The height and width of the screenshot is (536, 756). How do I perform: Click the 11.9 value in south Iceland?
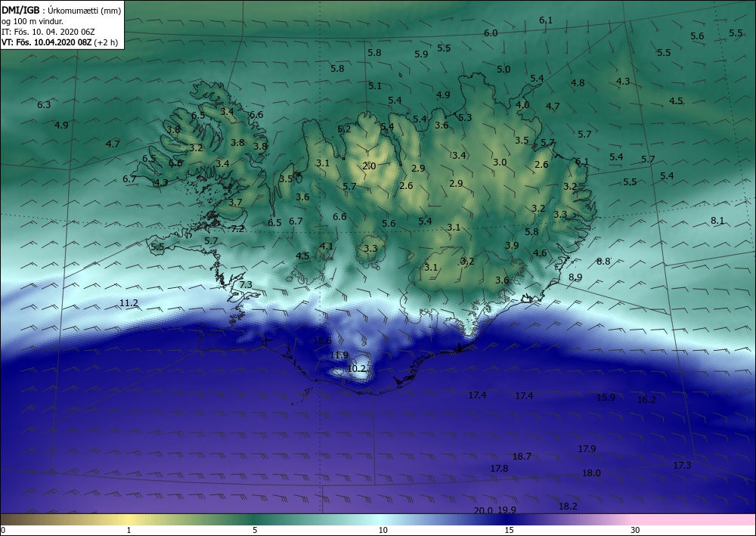(x=339, y=355)
